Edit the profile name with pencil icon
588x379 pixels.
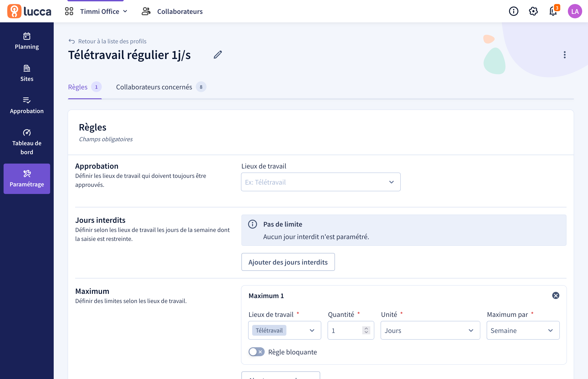(x=218, y=55)
